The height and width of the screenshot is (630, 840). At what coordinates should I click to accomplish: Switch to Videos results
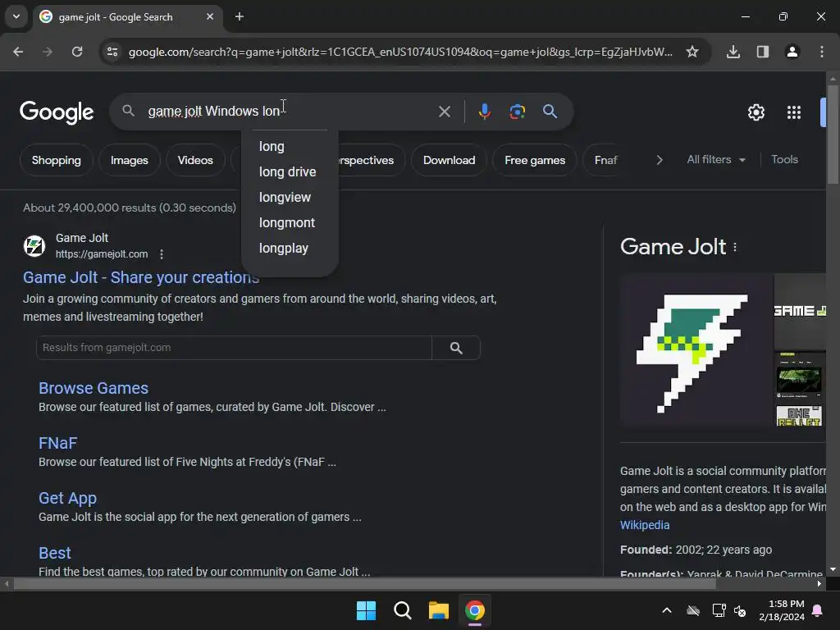tap(195, 160)
